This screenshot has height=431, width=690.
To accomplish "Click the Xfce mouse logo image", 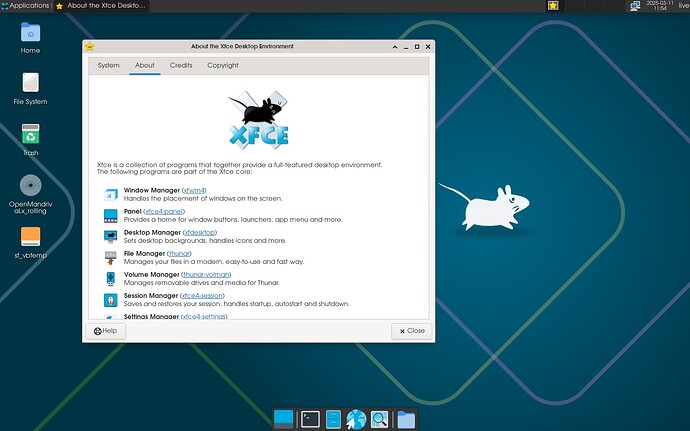I will click(259, 118).
